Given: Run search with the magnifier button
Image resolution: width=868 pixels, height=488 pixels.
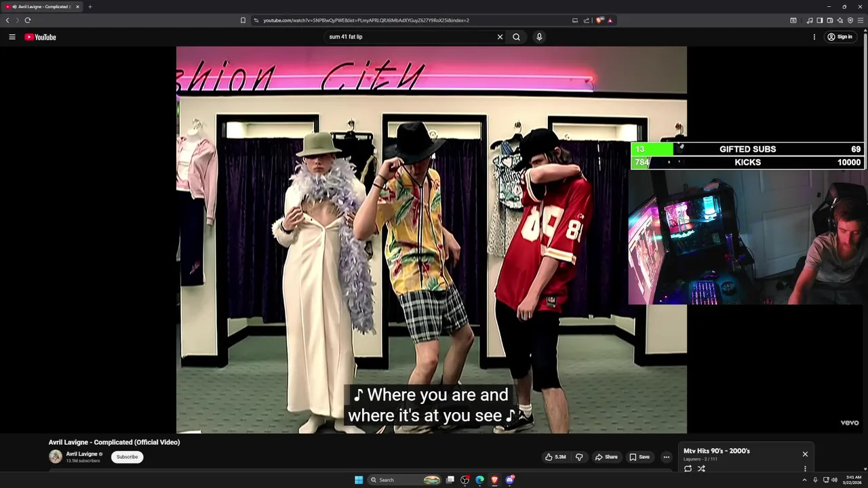Looking at the screenshot, I should point(516,37).
